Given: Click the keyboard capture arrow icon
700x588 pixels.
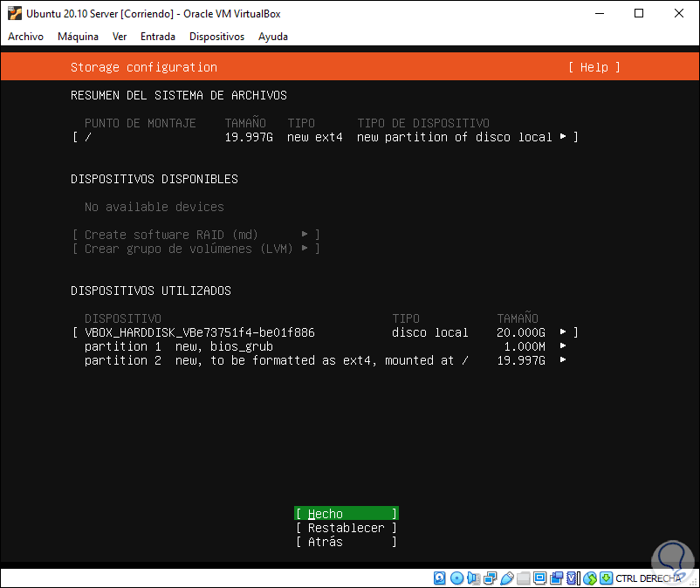Looking at the screenshot, I should tap(606, 578).
